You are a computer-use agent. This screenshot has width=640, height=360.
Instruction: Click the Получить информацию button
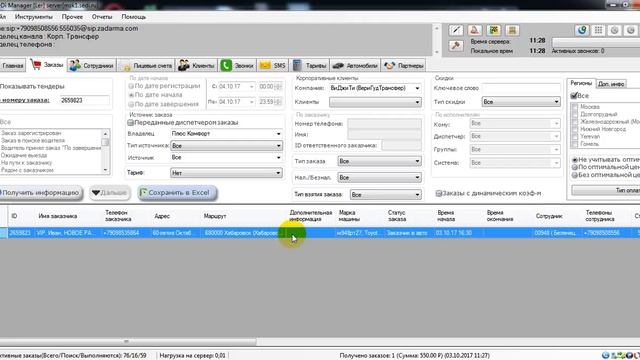point(40,193)
